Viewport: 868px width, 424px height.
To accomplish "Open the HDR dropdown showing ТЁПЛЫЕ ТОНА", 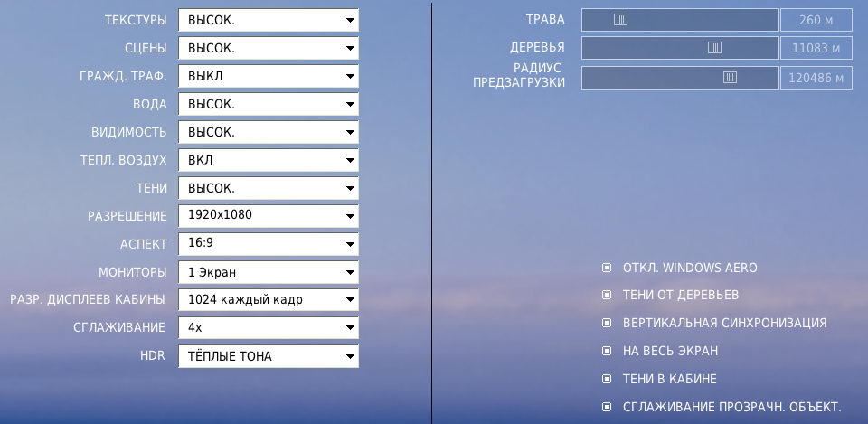I will (x=269, y=356).
